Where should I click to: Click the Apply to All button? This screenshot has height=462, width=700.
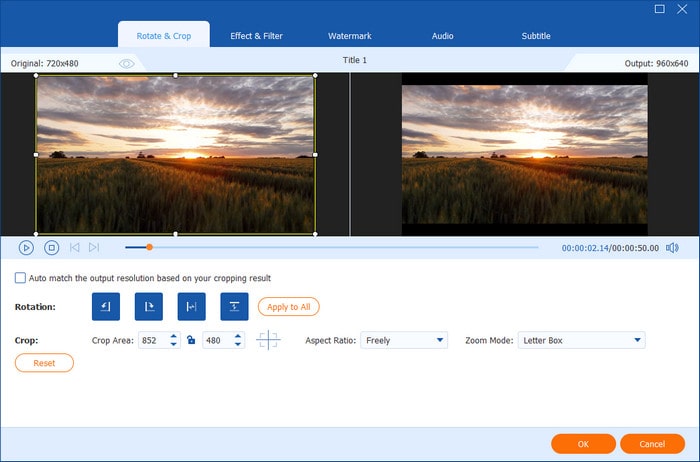[289, 307]
